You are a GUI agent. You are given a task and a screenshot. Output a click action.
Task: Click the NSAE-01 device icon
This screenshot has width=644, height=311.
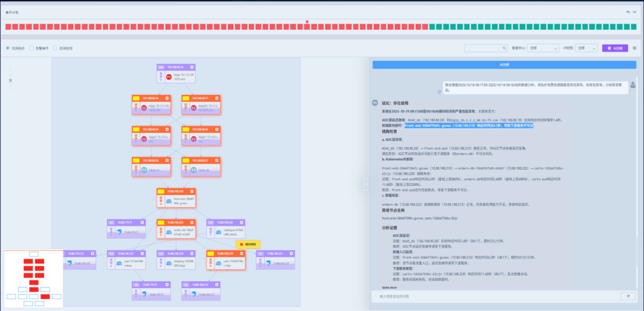pos(144,170)
